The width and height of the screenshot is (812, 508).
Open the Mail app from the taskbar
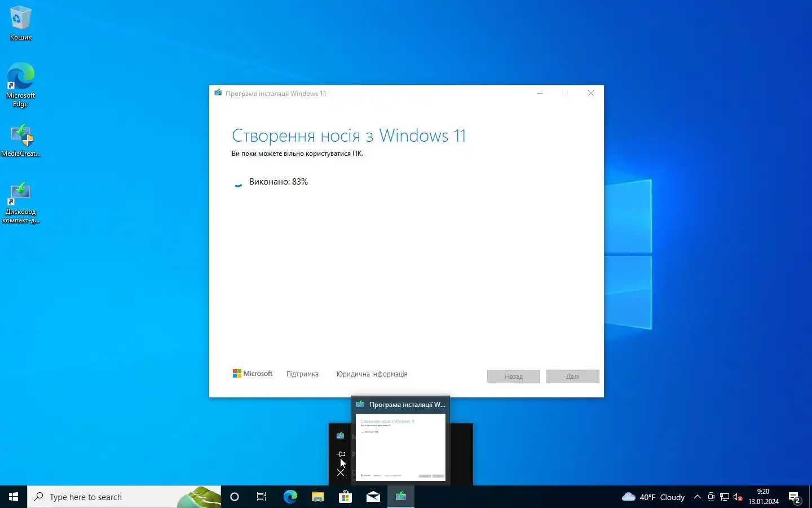(373, 497)
